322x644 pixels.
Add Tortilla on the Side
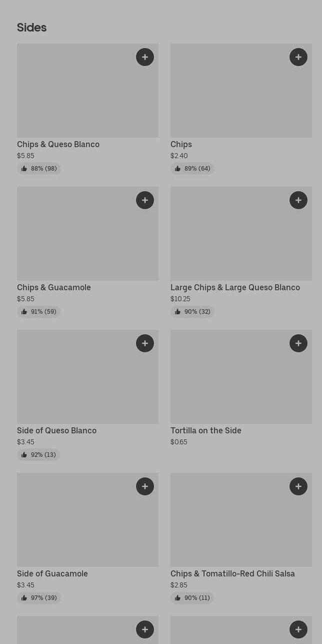pos(298,343)
